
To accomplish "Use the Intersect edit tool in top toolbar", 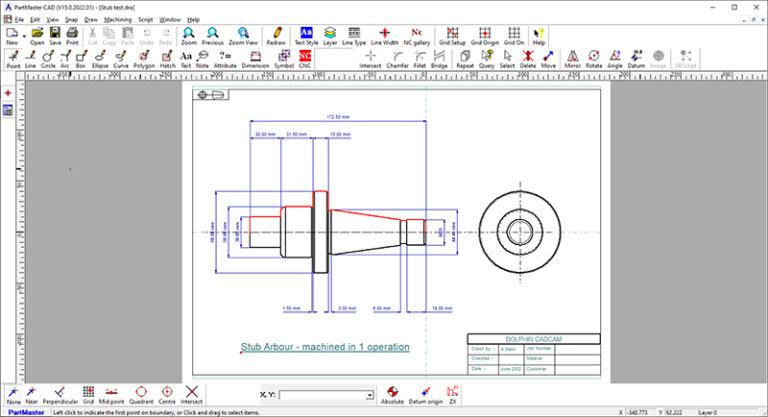I will point(370,59).
